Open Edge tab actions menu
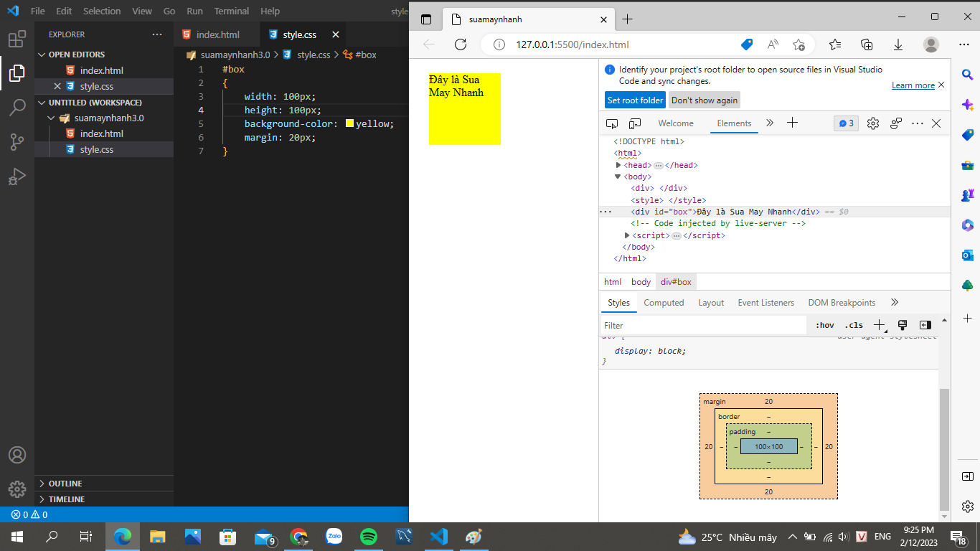This screenshot has width=980, height=551. coord(426,19)
